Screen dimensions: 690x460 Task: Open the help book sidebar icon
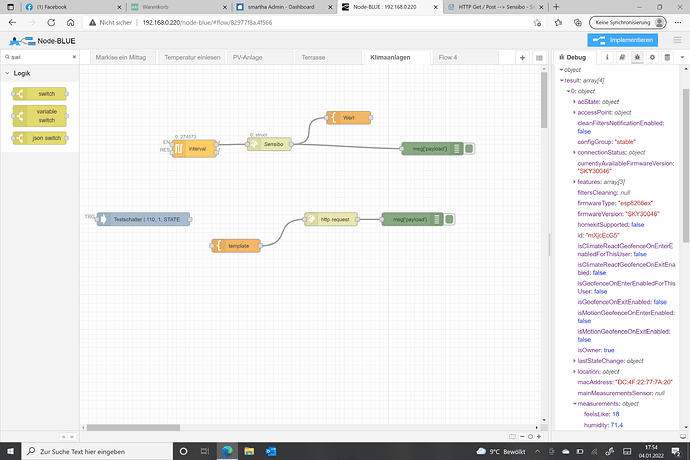(624, 58)
